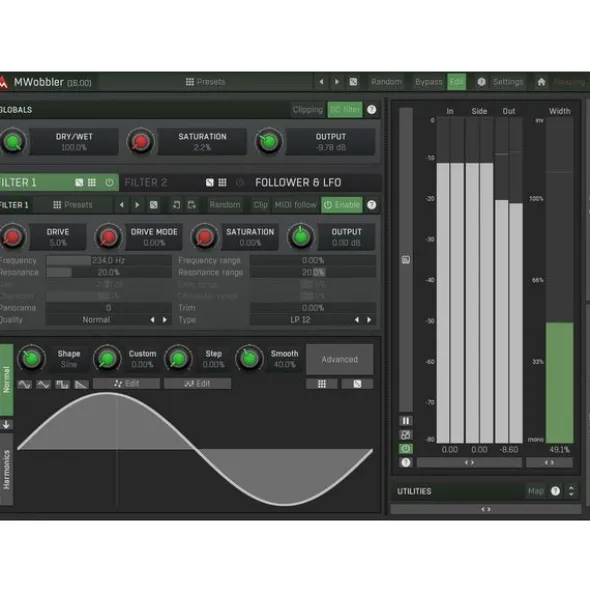Screen dimensions: 590x591
Task: Toggle the Bypass button
Action: click(428, 82)
